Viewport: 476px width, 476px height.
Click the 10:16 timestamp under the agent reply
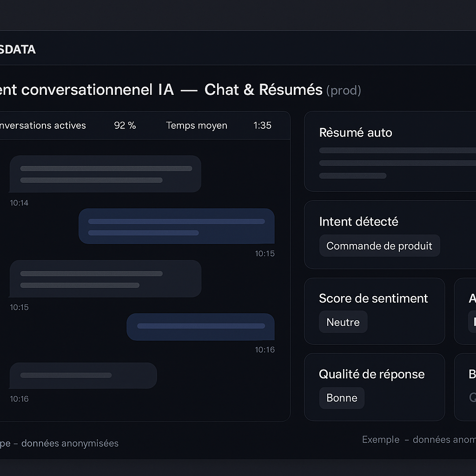coord(264,350)
